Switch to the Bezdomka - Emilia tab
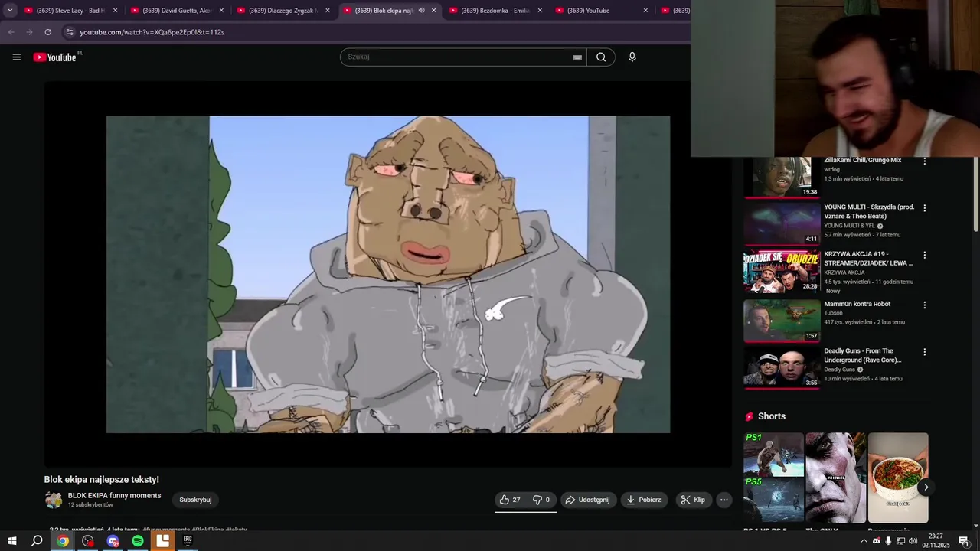980x551 pixels. [490, 11]
